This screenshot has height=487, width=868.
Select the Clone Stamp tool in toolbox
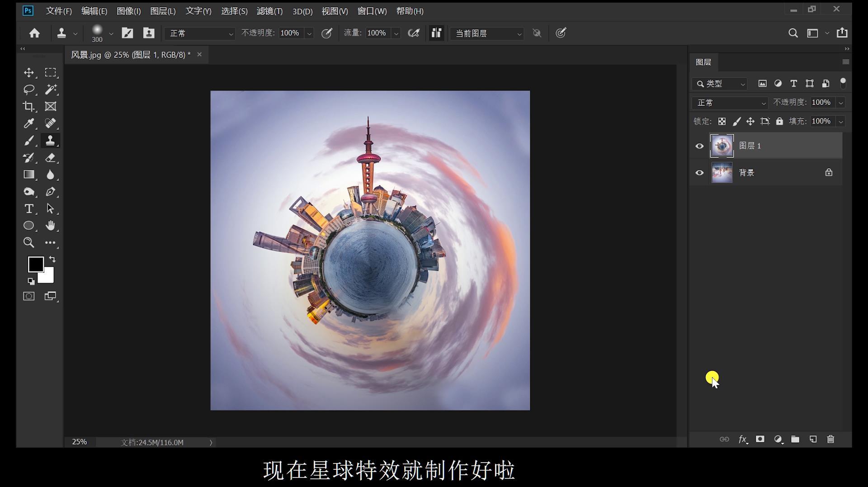50,141
